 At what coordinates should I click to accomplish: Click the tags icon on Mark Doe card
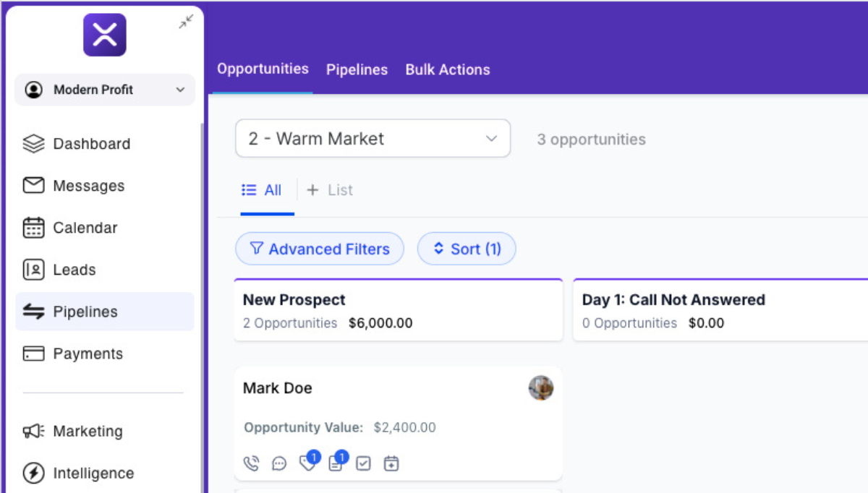[x=308, y=463]
